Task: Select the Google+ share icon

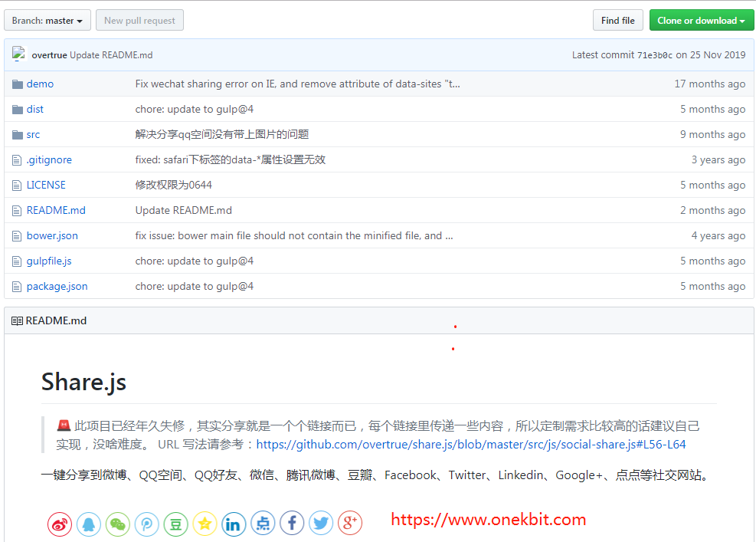Action: (x=350, y=524)
